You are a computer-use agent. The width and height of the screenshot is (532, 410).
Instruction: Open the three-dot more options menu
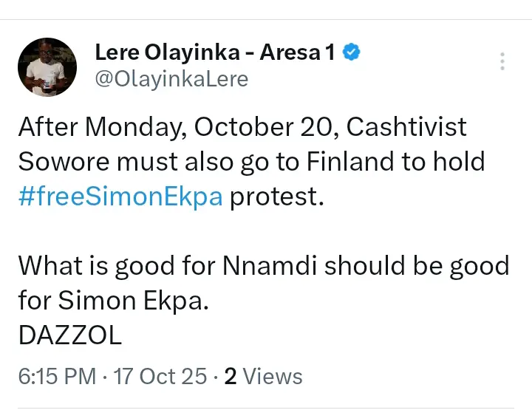point(502,61)
